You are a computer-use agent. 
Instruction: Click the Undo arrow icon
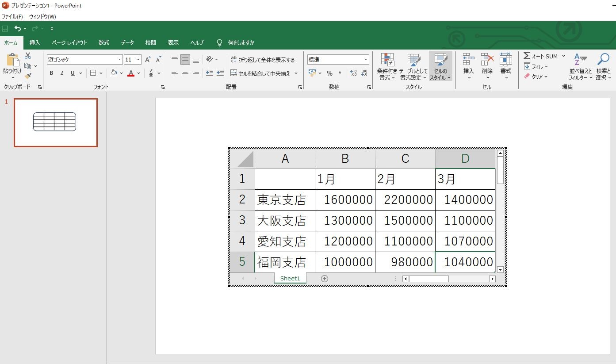pos(18,29)
